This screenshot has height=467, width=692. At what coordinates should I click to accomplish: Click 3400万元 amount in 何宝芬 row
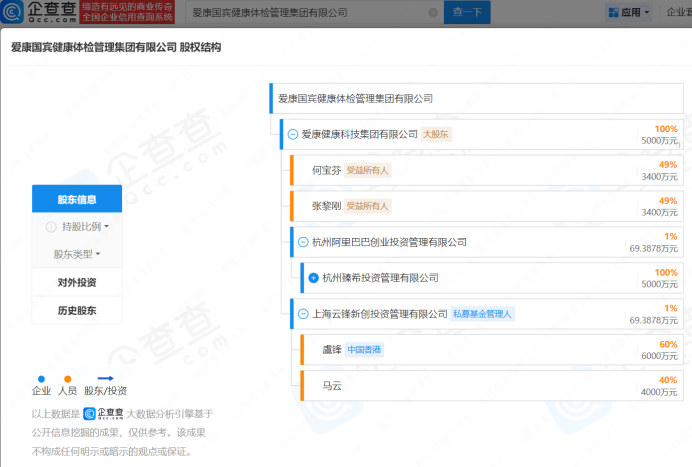659,177
